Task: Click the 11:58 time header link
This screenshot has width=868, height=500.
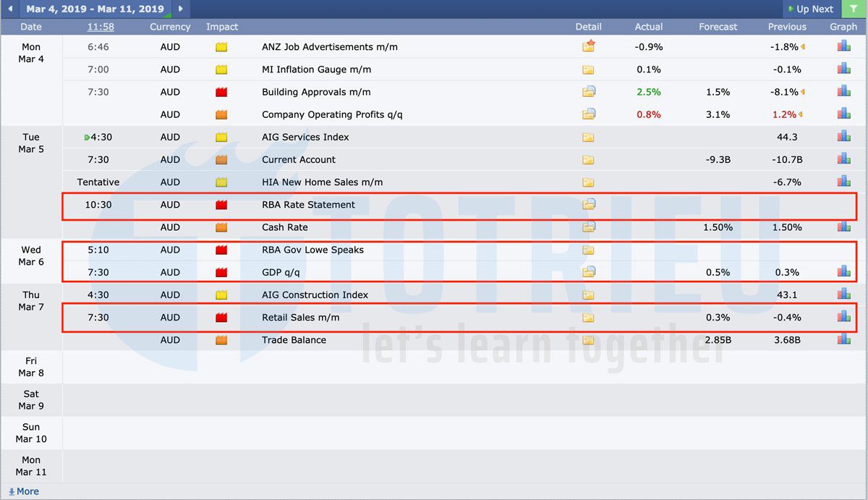Action: 101,27
